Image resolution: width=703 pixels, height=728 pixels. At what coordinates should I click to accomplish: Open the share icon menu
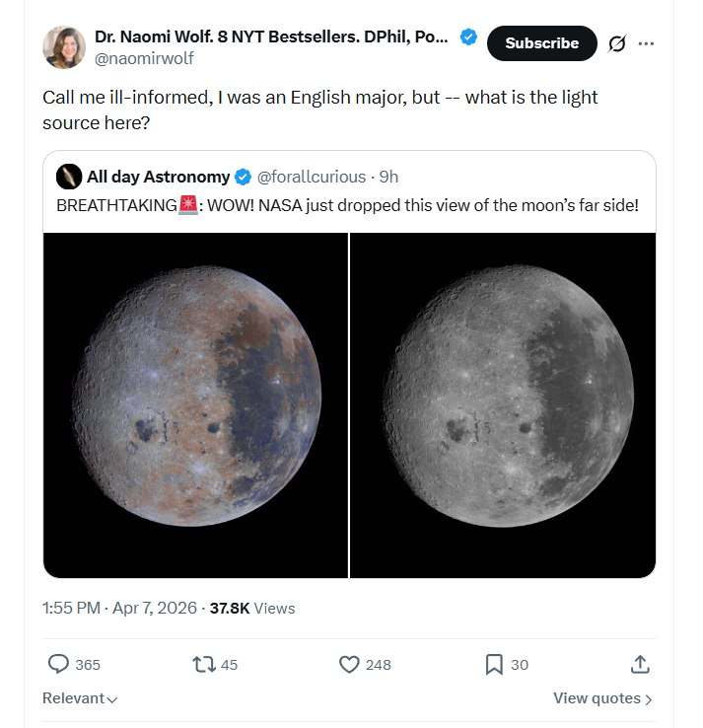(640, 664)
